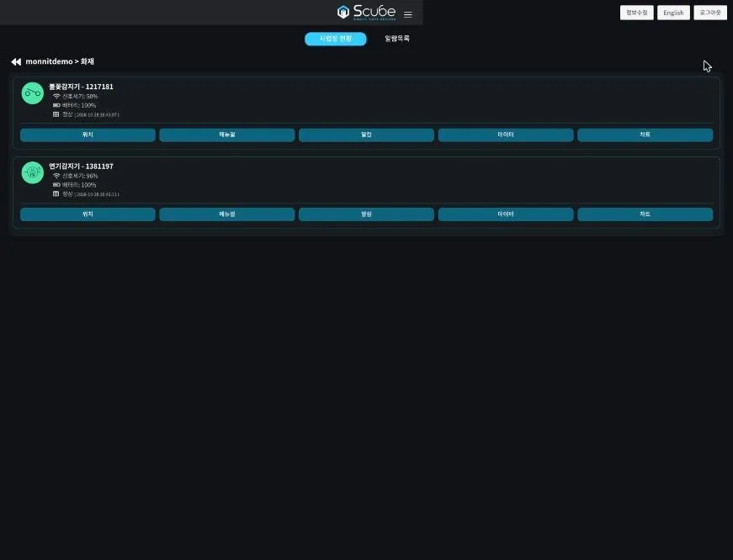733x560 pixels.
Task: Click the green icon of 연기감지기 1381197
Action: pyautogui.click(x=33, y=172)
